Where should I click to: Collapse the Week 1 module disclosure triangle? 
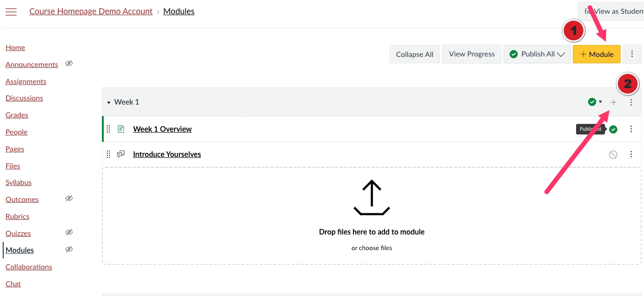[109, 102]
